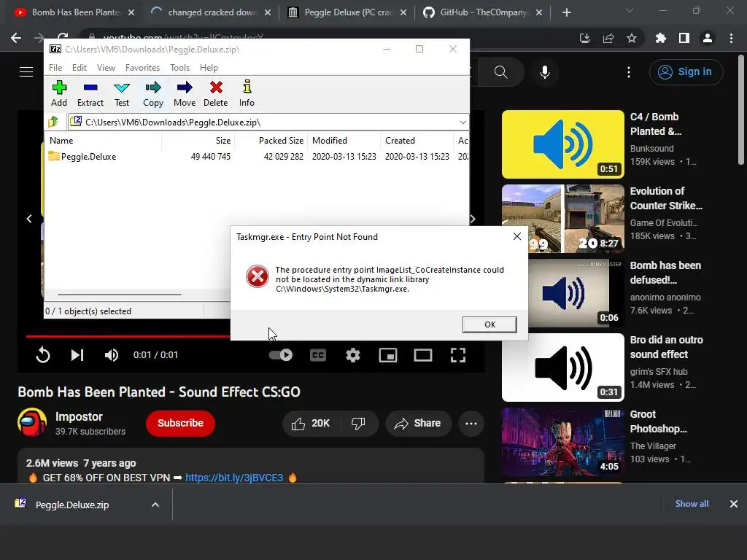Open the Impostor channel avatar

pyautogui.click(x=32, y=422)
